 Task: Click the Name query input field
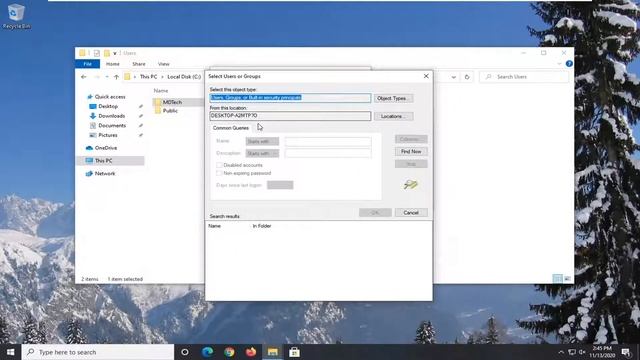328,141
